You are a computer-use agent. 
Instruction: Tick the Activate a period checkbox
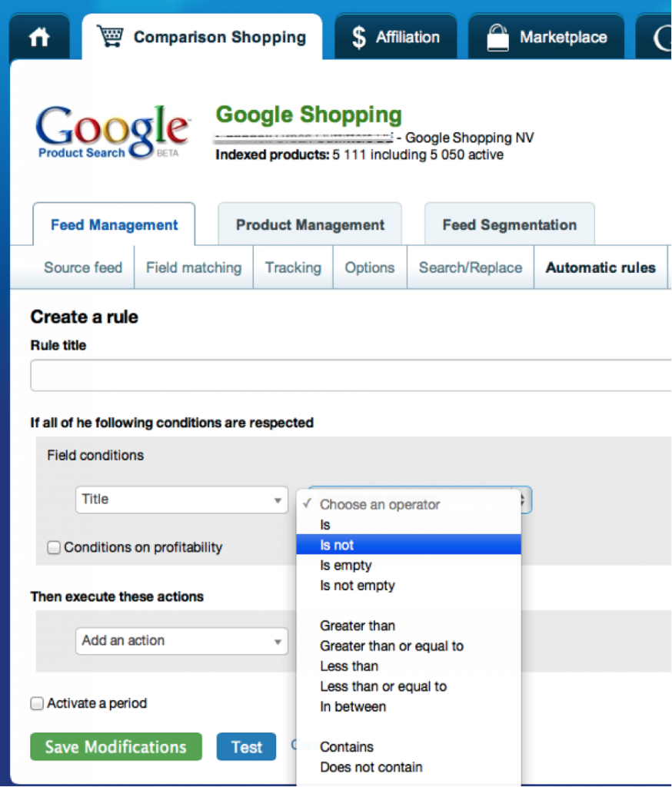point(37,703)
